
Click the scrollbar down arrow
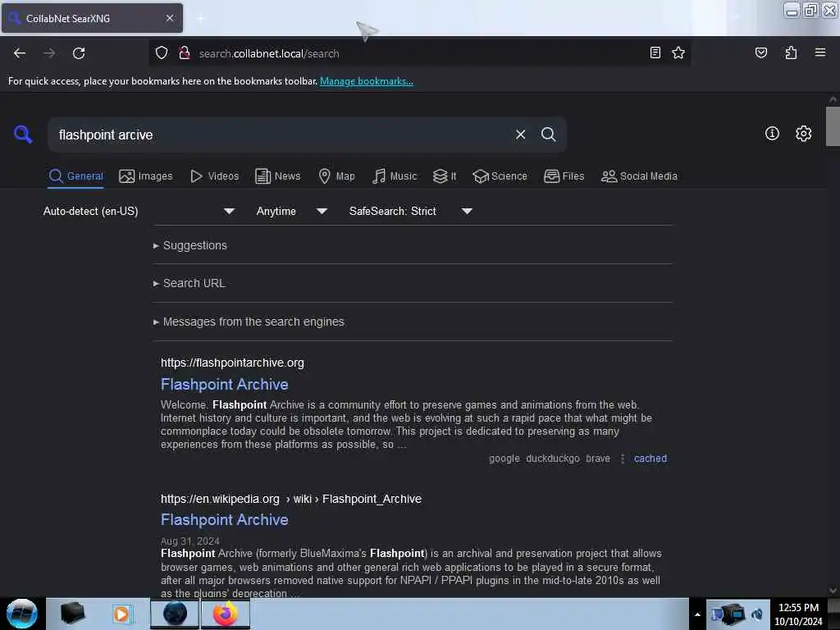click(833, 591)
